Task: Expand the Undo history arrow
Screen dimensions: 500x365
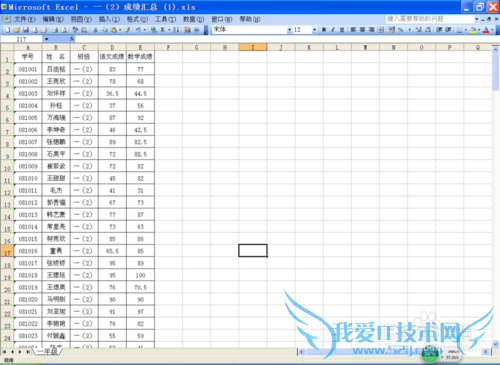Action: [145, 30]
